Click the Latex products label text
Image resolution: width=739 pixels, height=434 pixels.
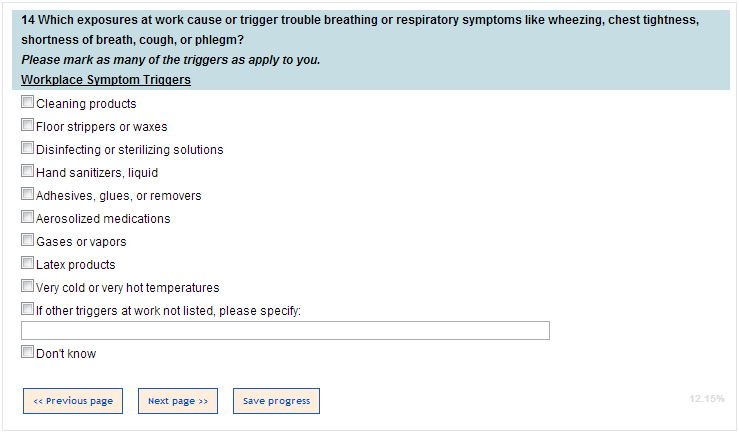pyautogui.click(x=76, y=265)
